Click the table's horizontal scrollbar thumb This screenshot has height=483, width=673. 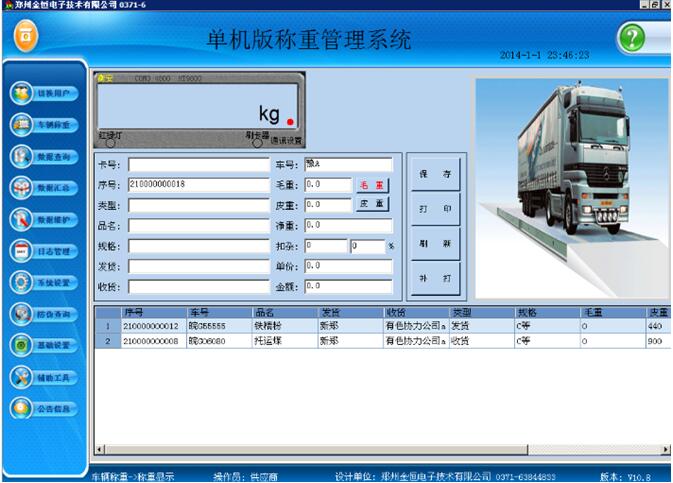pos(316,450)
